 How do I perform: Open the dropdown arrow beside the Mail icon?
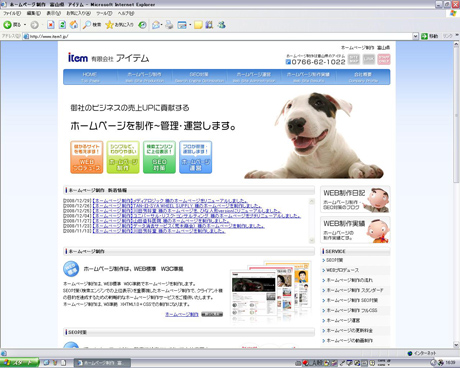pyautogui.click(x=162, y=25)
